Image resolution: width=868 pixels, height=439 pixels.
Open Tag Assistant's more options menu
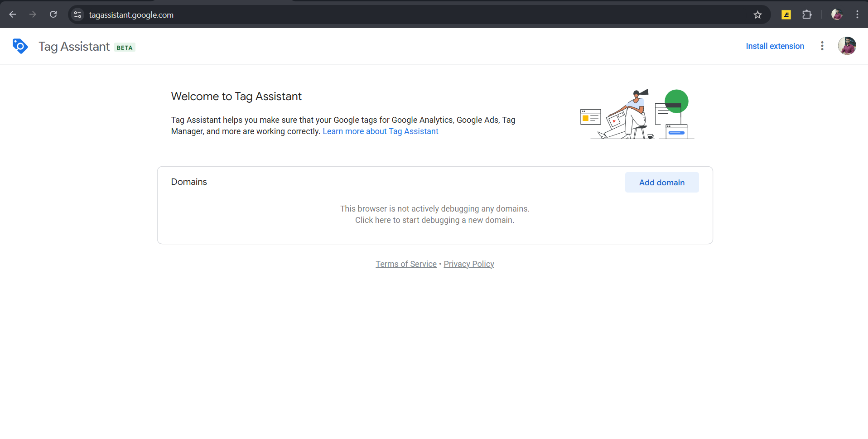[822, 46]
